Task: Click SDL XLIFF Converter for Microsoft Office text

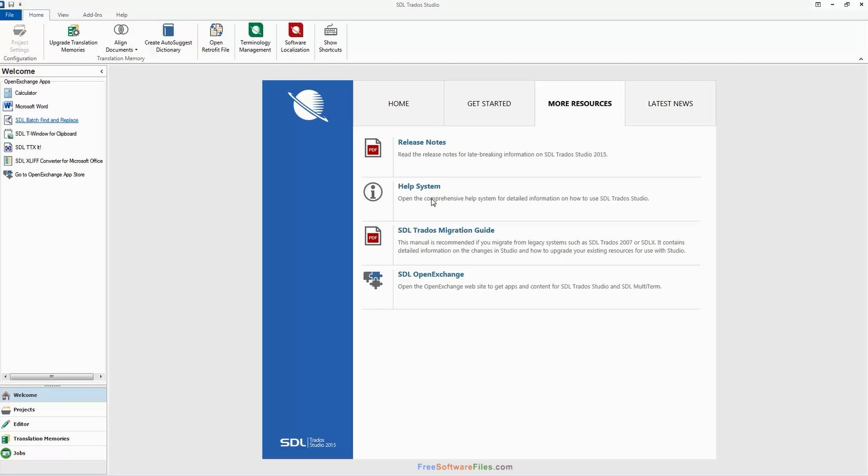Action: pyautogui.click(x=59, y=161)
